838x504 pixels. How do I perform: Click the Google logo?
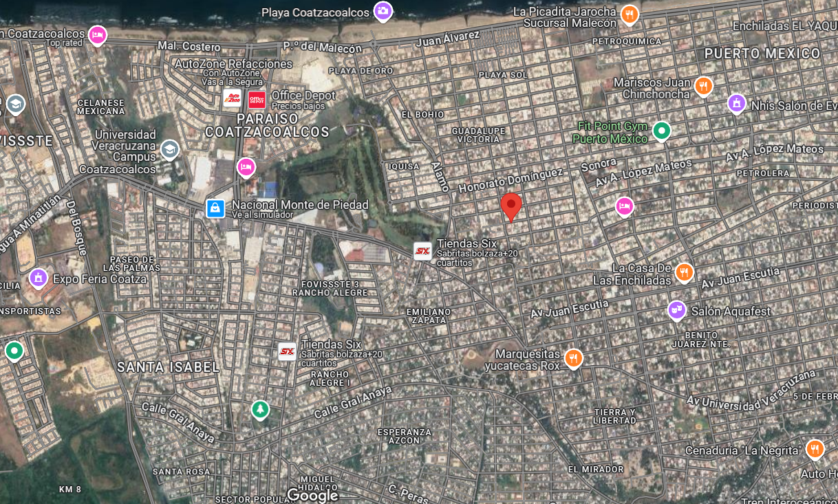pyautogui.click(x=312, y=494)
